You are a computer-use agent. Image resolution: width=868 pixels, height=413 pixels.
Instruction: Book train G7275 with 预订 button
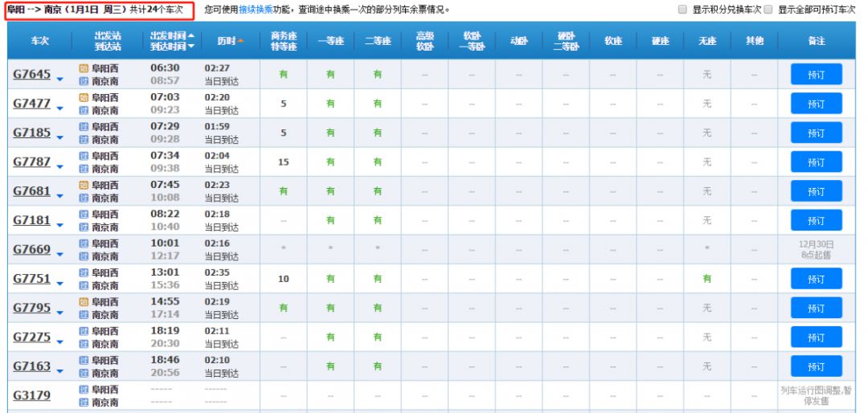(817, 337)
